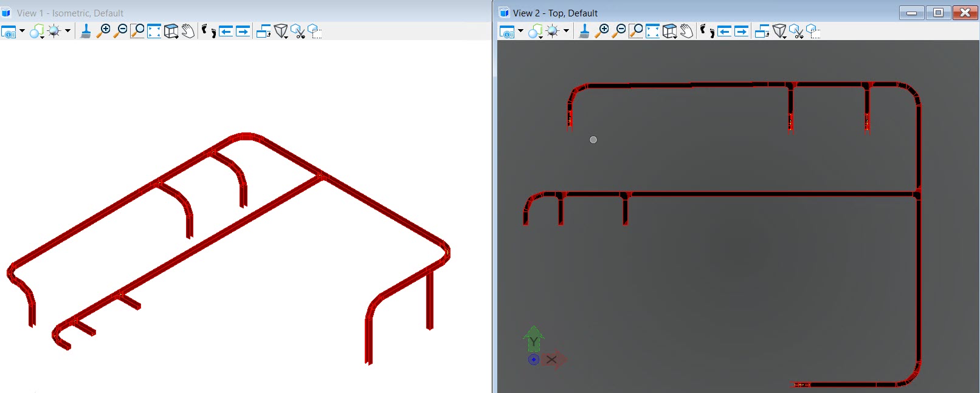Open View Attributes in View 1 toolbar

click(9, 32)
